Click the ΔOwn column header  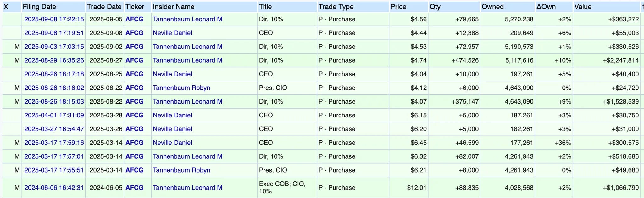546,7
